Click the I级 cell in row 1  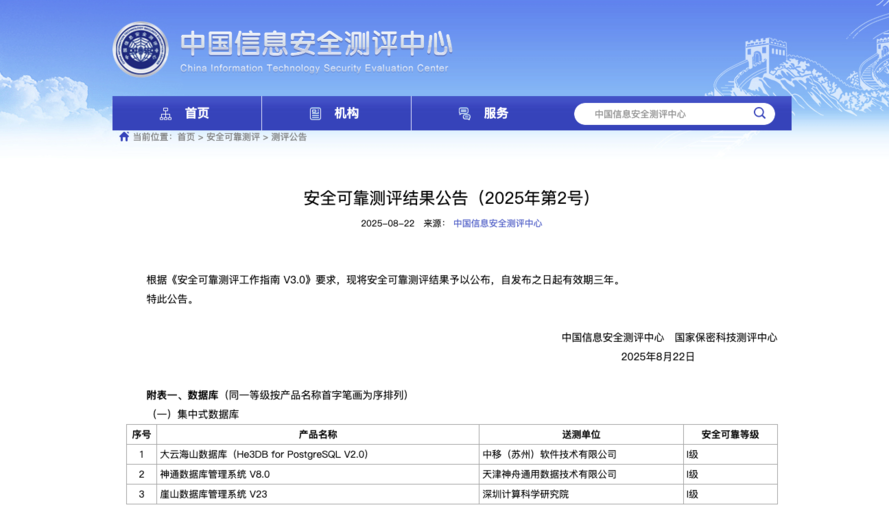(730, 454)
